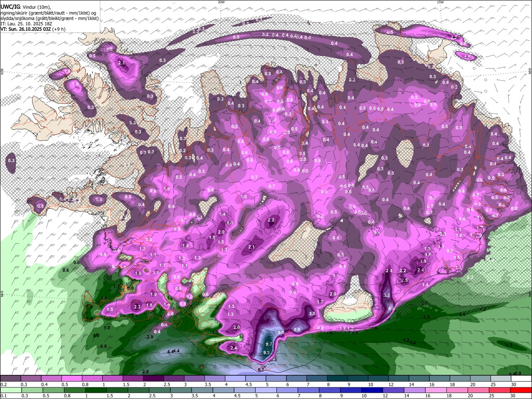This screenshot has height=399, width=532.
Task: Select upper legend swatch between 1 and 1.5
Action: 112,379
